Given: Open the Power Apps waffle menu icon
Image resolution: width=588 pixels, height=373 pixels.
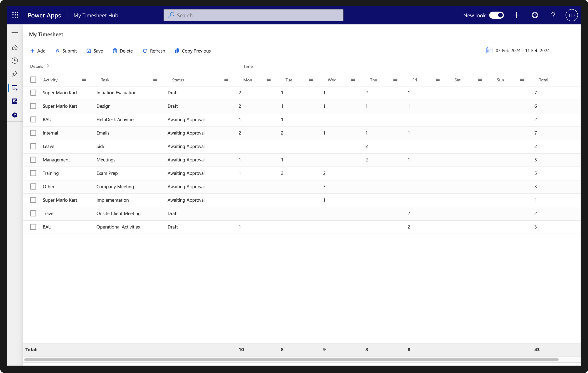Looking at the screenshot, I should [15, 15].
